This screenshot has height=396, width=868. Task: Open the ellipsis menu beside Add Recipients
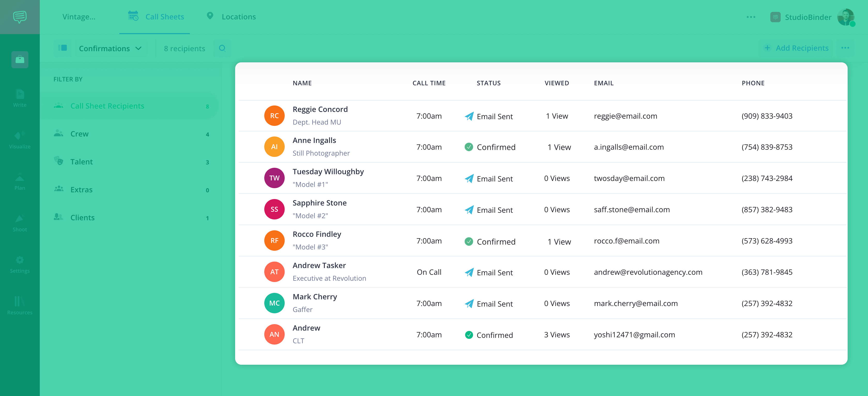845,48
